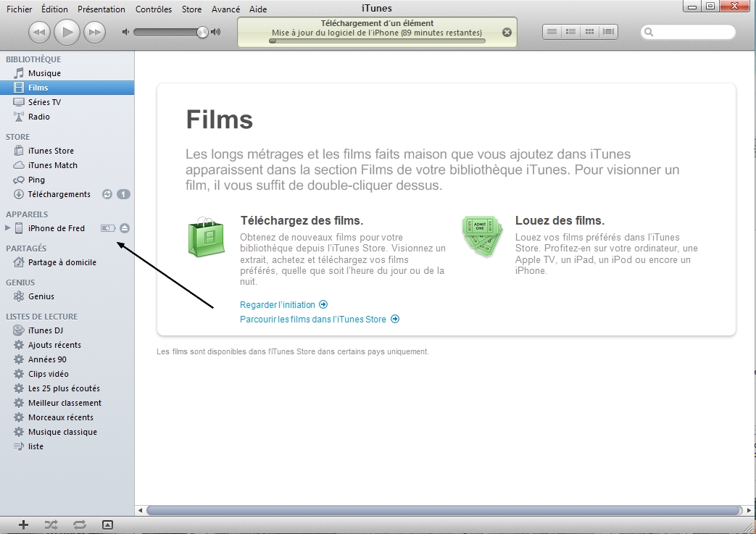
Task: Click the green shopping bag film icon
Action: tap(207, 237)
